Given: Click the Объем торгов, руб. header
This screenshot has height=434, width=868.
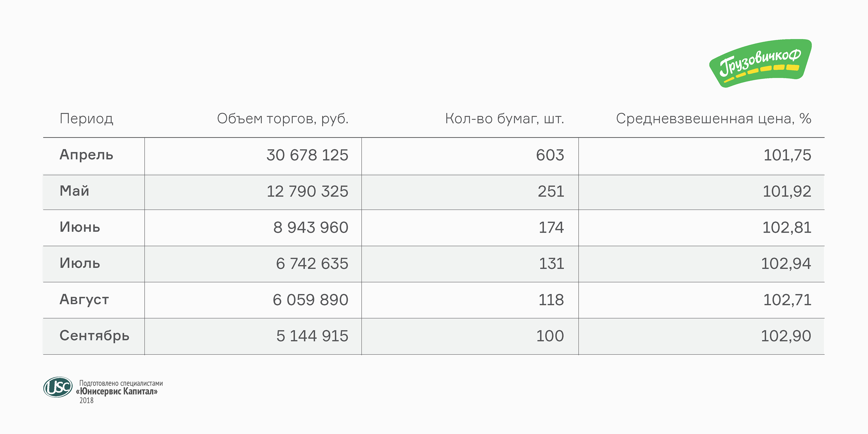Looking at the screenshot, I should (x=282, y=119).
